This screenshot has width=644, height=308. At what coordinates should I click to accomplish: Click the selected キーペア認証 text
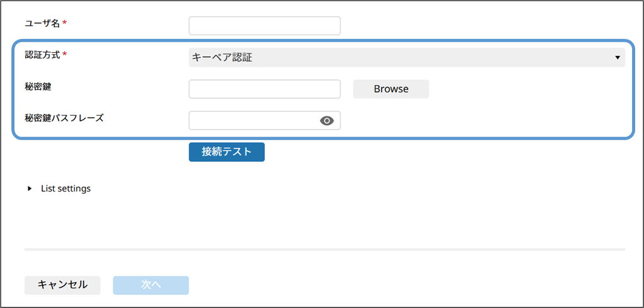coord(222,58)
